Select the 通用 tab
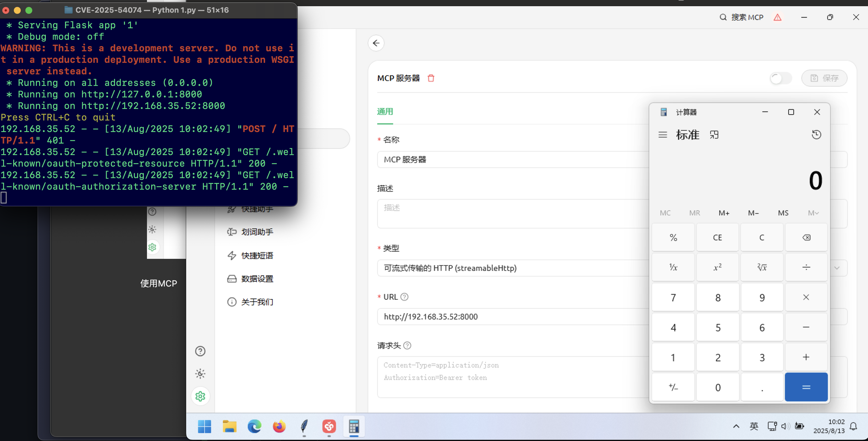The image size is (868, 441). pos(385,112)
